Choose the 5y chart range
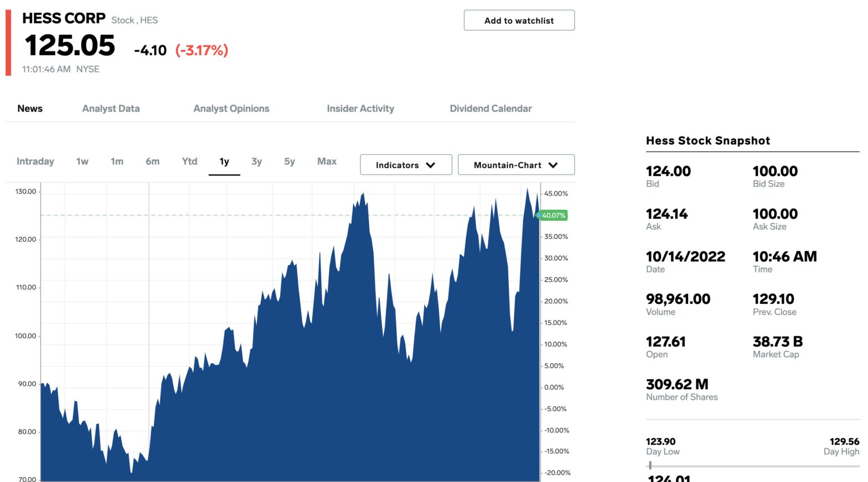Screen dimensions: 868x482 [x=290, y=162]
